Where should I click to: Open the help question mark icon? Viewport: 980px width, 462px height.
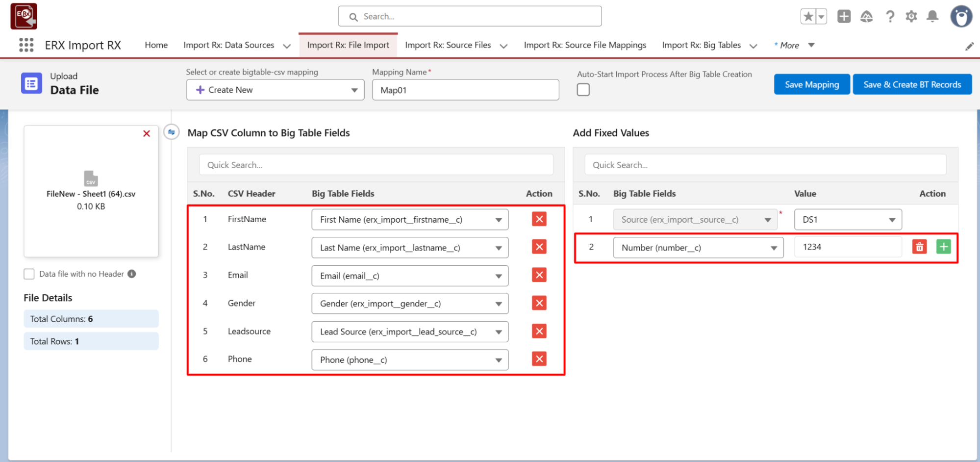click(x=890, y=17)
